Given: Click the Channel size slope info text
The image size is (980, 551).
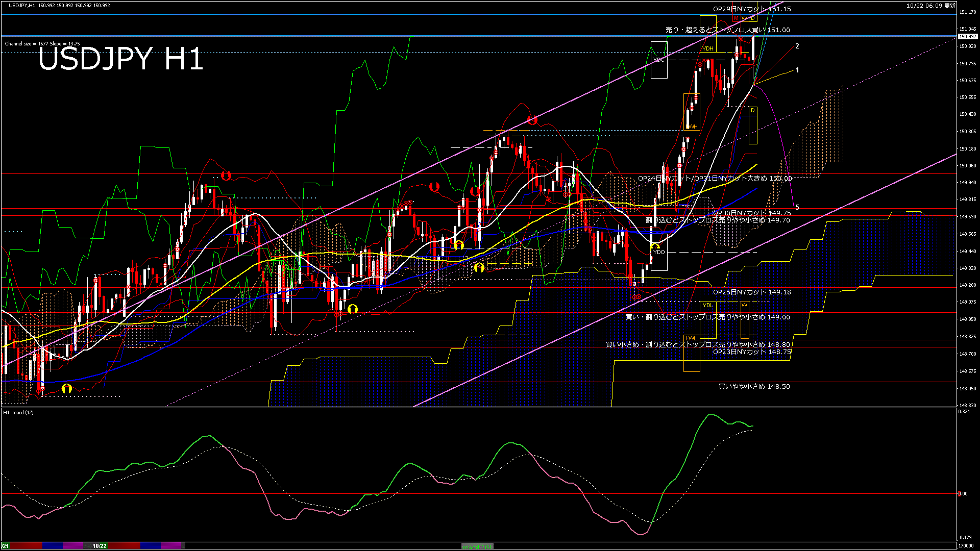Looking at the screenshot, I should 42,44.
